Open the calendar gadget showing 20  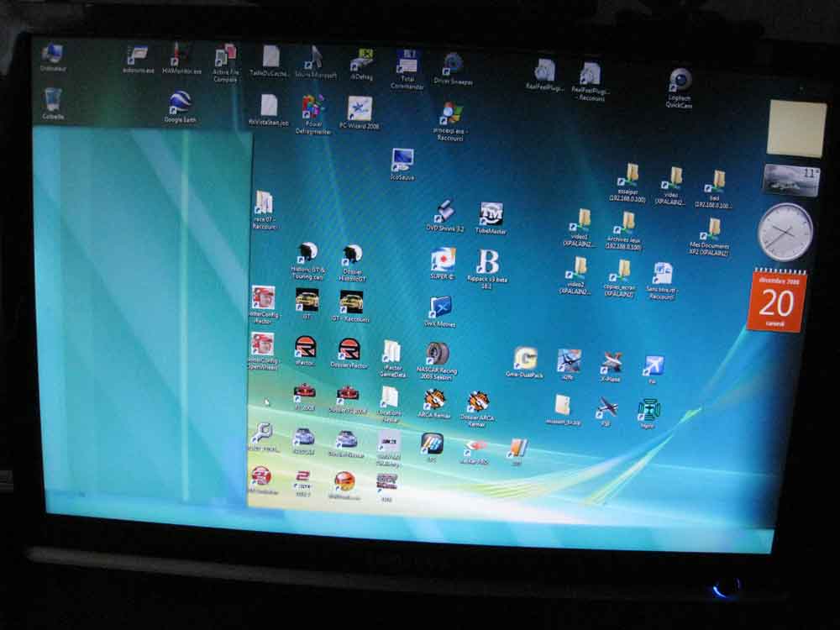click(x=777, y=302)
